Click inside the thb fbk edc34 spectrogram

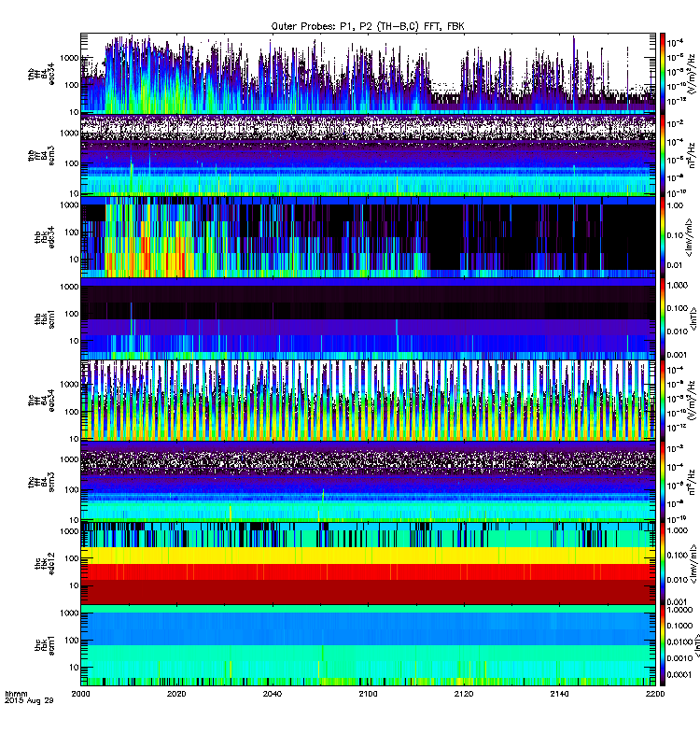[x=368, y=237]
